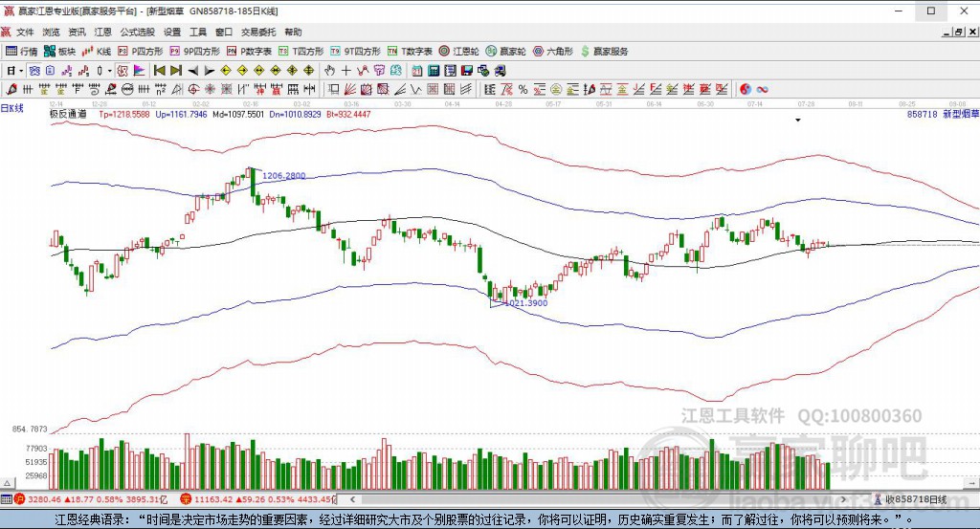
Task: Open the 公式选股 menu
Action: click(x=138, y=32)
